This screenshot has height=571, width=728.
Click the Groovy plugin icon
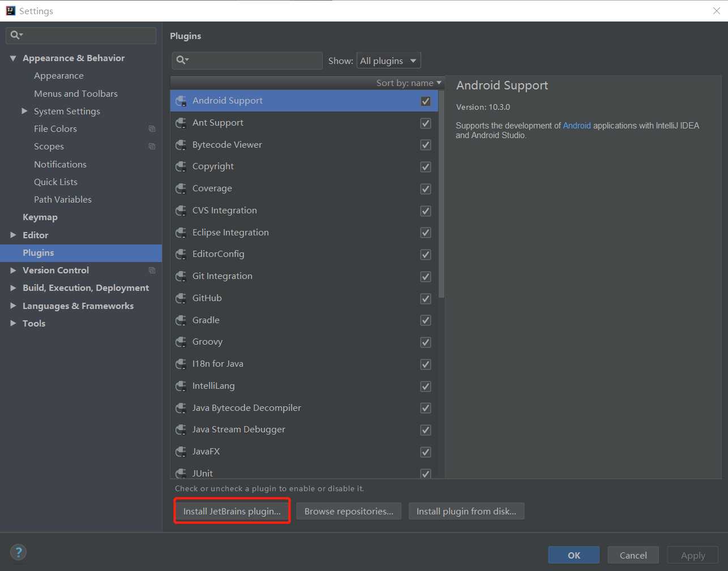(181, 342)
